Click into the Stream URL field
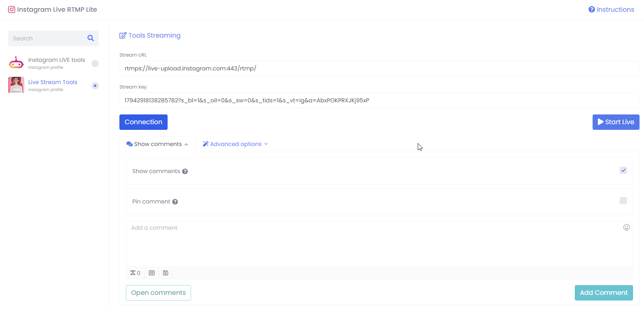This screenshot has width=644, height=309. coord(379,68)
